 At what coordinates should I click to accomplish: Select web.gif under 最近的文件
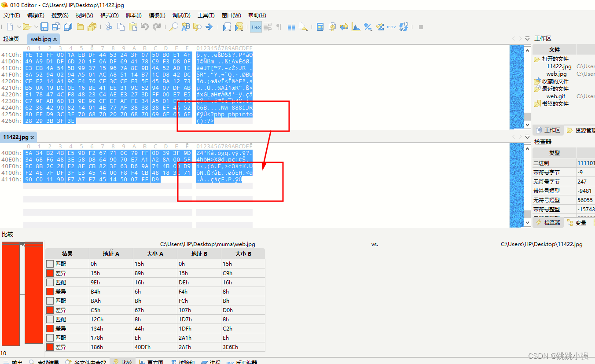click(556, 96)
